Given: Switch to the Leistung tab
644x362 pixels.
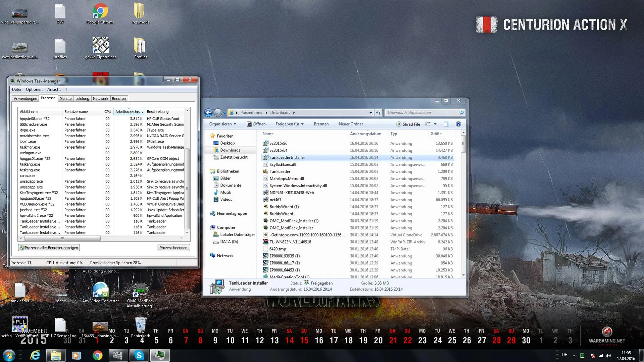Looking at the screenshot, I should tap(82, 99).
